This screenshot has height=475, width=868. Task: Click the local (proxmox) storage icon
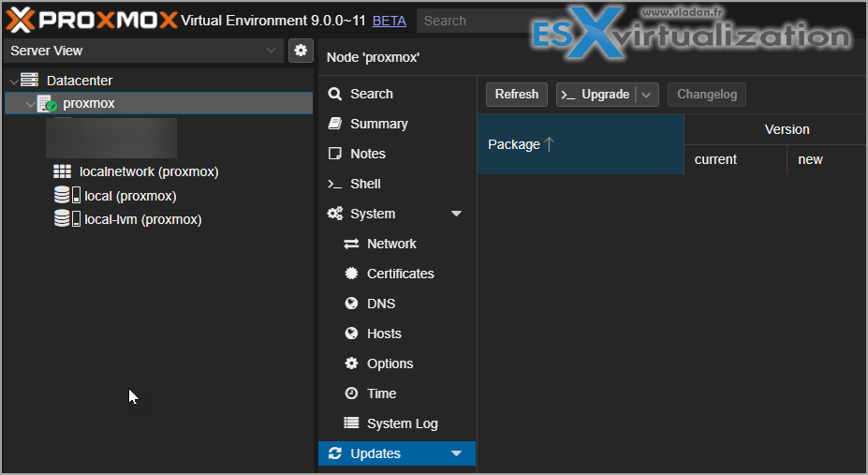67,196
